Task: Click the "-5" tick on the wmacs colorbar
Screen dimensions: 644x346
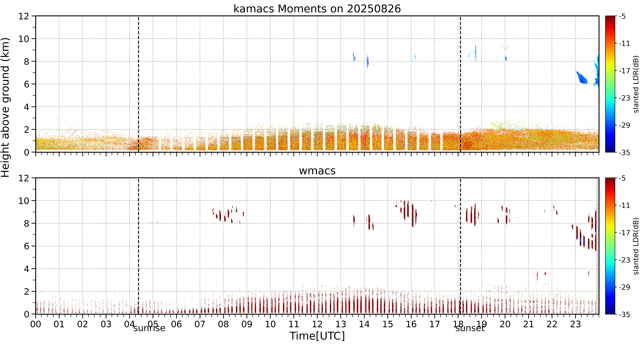Action: [622, 178]
